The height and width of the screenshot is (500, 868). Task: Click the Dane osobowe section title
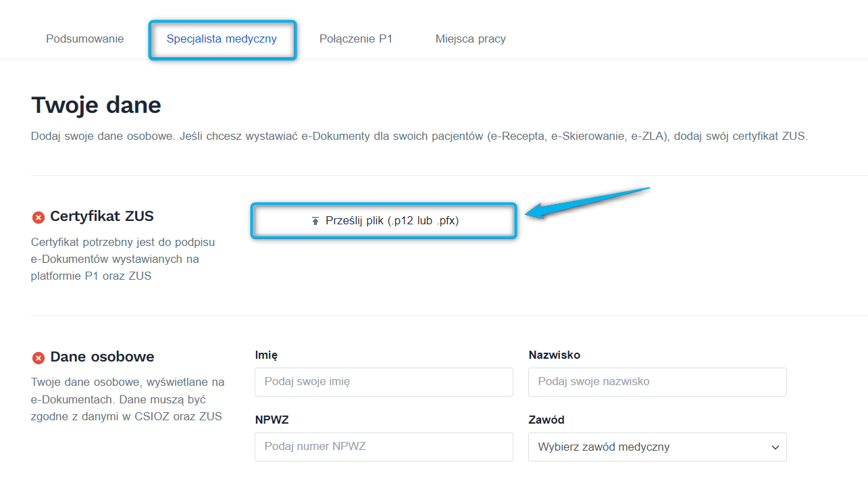102,357
